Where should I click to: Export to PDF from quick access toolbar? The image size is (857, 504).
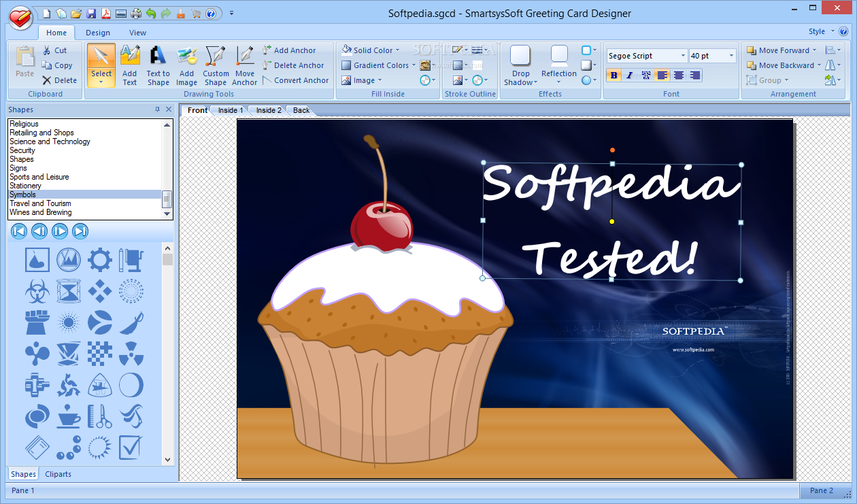pos(106,13)
